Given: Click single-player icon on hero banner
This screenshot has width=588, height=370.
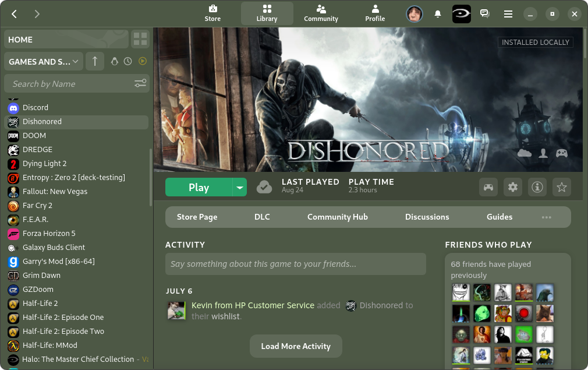Looking at the screenshot, I should click(543, 153).
